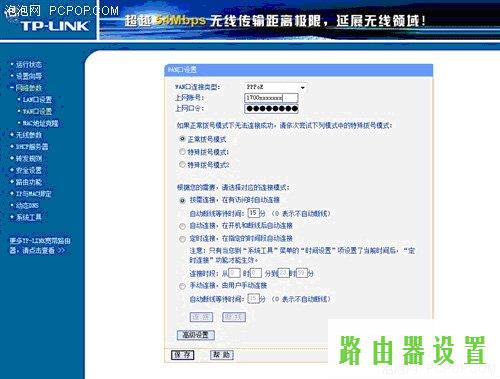Click the TP-LINK logo
This screenshot has height=379, width=500.
pos(55,26)
